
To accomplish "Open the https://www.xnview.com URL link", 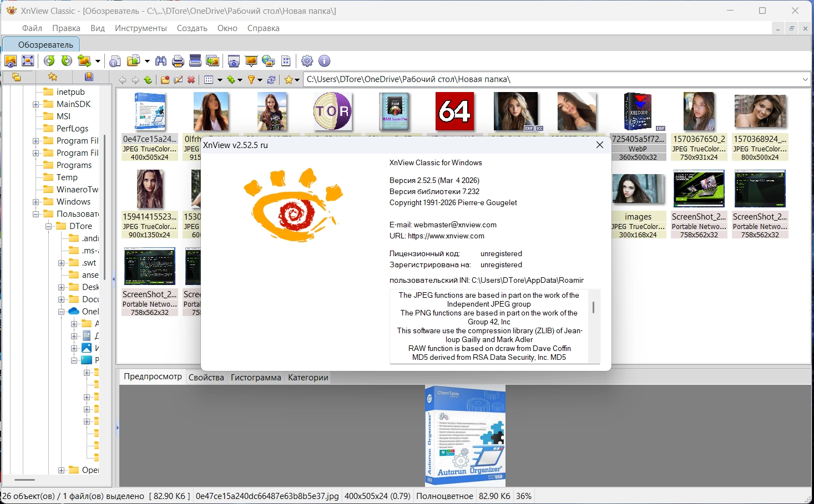I will pyautogui.click(x=446, y=236).
